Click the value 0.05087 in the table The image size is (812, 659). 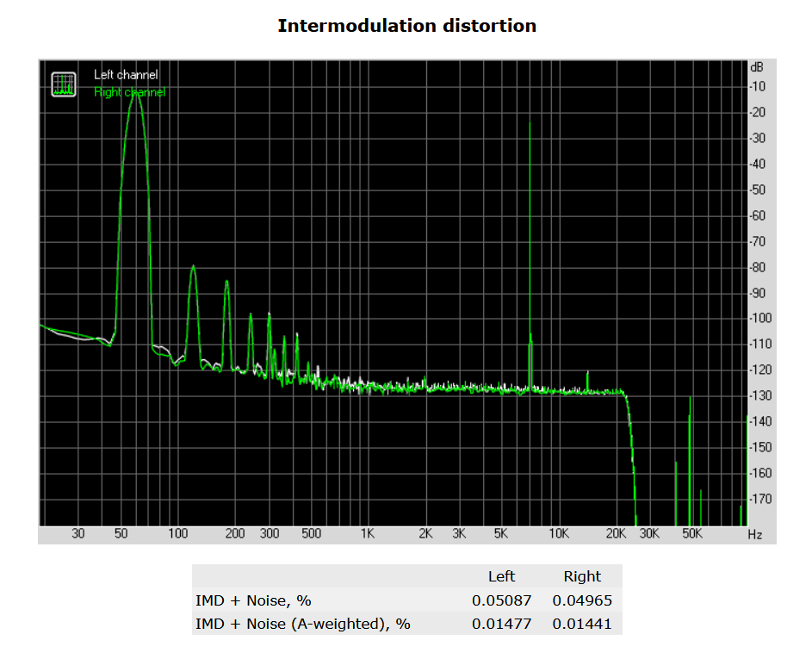tap(501, 600)
